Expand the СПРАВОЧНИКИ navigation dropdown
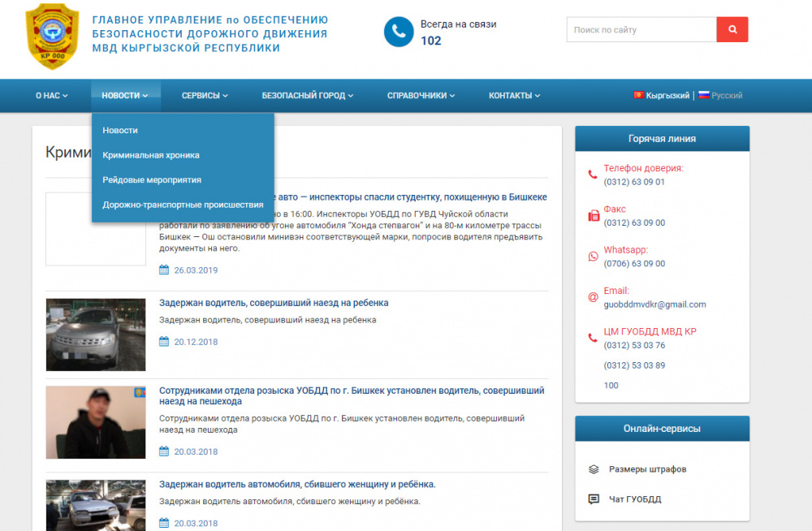The width and height of the screenshot is (812, 531). coord(421,96)
